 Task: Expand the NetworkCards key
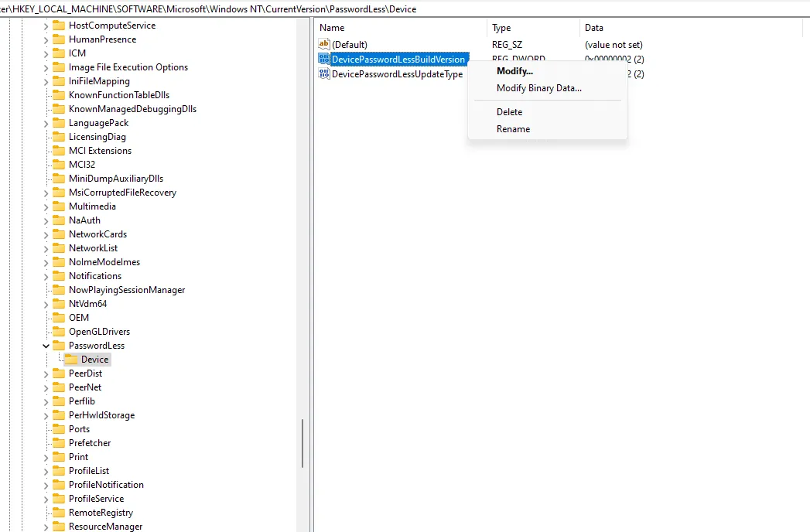[46, 235]
